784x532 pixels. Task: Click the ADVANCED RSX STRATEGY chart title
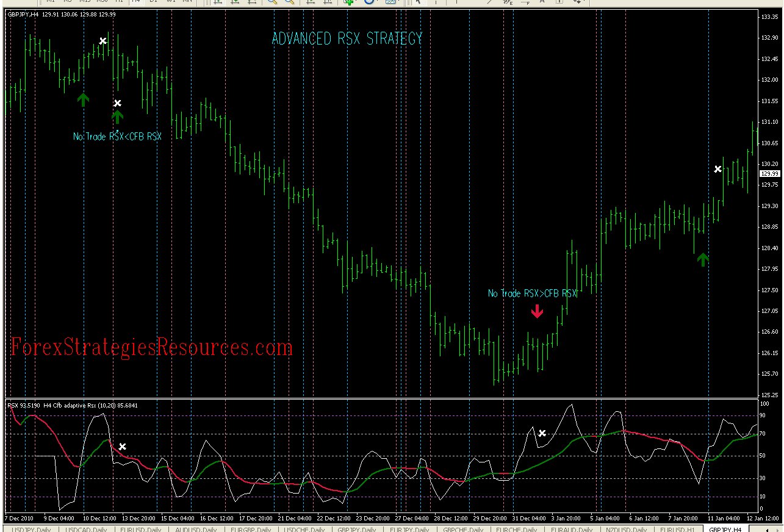click(347, 39)
